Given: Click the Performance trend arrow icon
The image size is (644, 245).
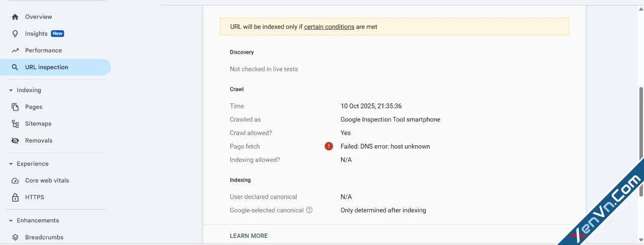Looking at the screenshot, I should tap(15, 50).
